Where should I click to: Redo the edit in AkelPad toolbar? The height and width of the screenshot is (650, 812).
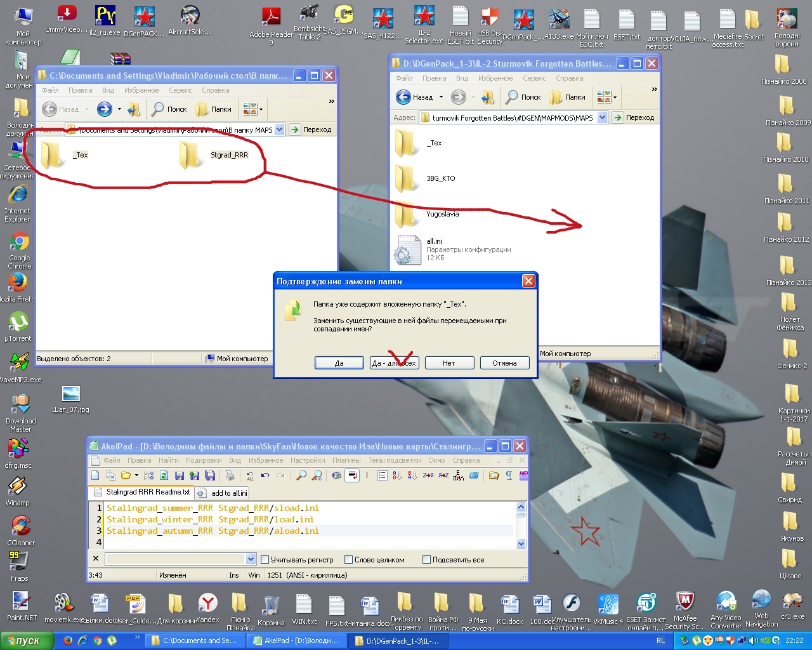click(x=280, y=475)
